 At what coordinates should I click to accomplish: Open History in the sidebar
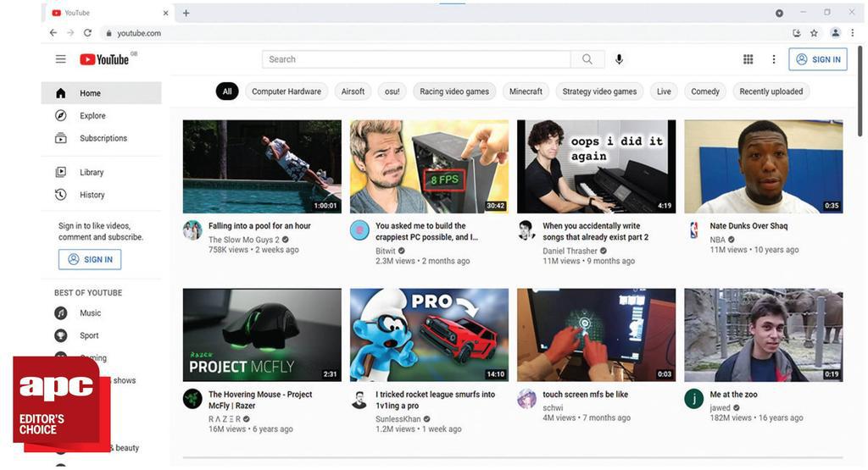[102, 195]
